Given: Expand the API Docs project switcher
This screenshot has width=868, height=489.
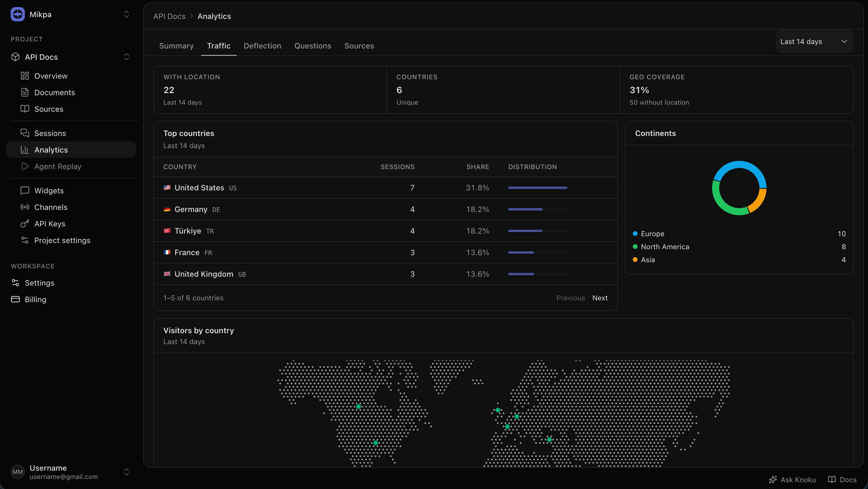Looking at the screenshot, I should click(126, 57).
